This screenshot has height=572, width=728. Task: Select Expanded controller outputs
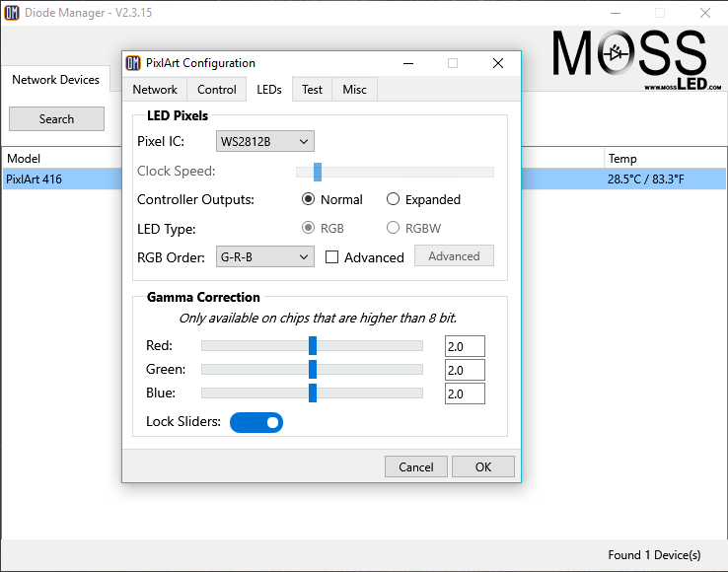pyautogui.click(x=394, y=199)
